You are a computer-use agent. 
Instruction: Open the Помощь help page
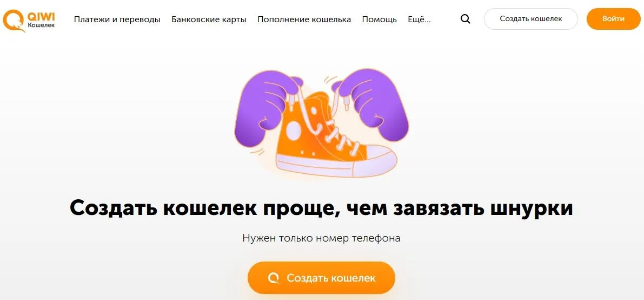(x=379, y=19)
